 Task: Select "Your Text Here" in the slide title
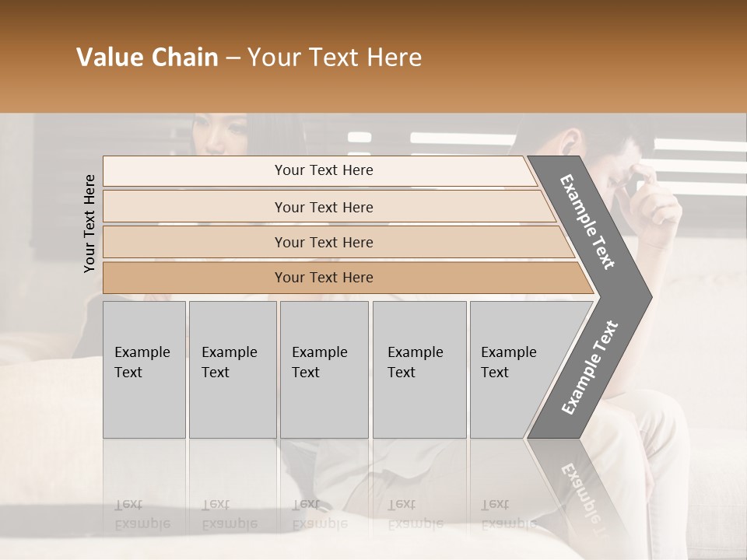335,58
